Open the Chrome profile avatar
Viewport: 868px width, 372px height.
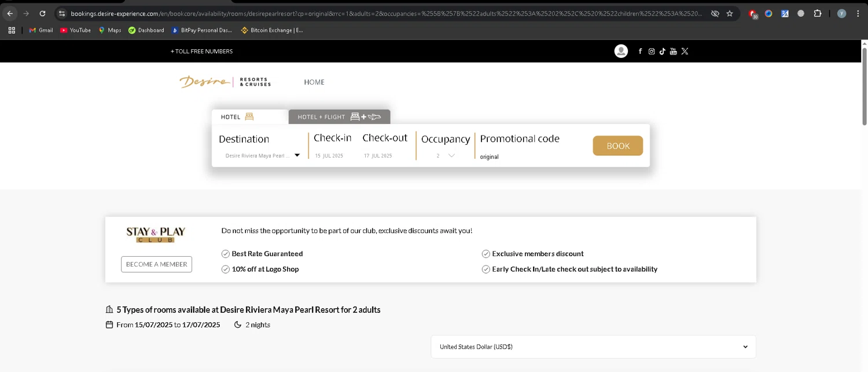click(x=841, y=13)
